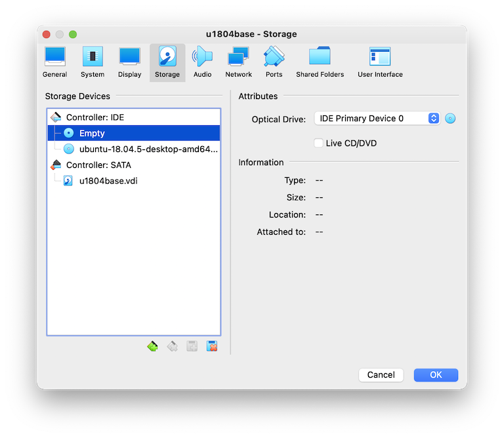The width and height of the screenshot is (504, 438).
Task: Select the Storage settings tab
Action: click(167, 62)
